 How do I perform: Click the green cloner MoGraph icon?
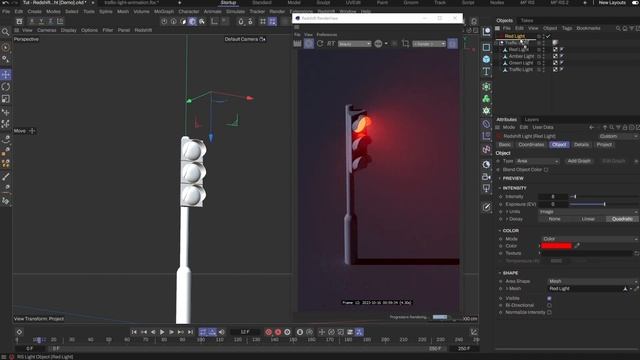[x=486, y=98]
